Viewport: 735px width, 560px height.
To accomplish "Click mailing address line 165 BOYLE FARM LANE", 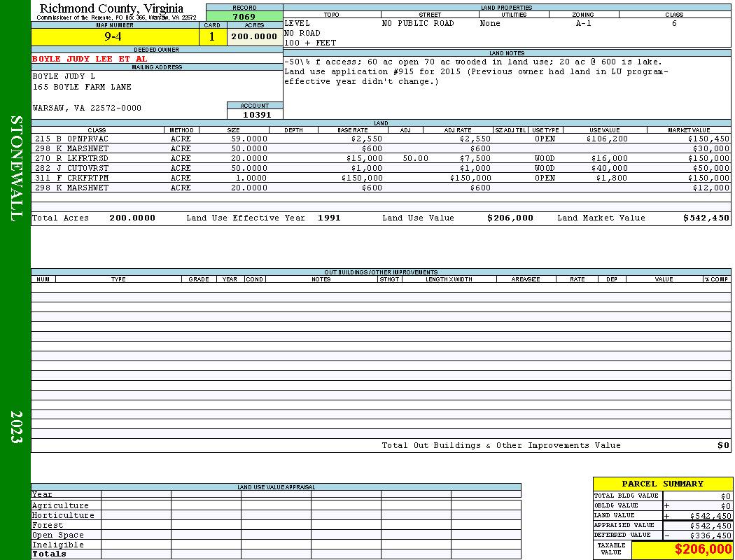I will 82,87.
